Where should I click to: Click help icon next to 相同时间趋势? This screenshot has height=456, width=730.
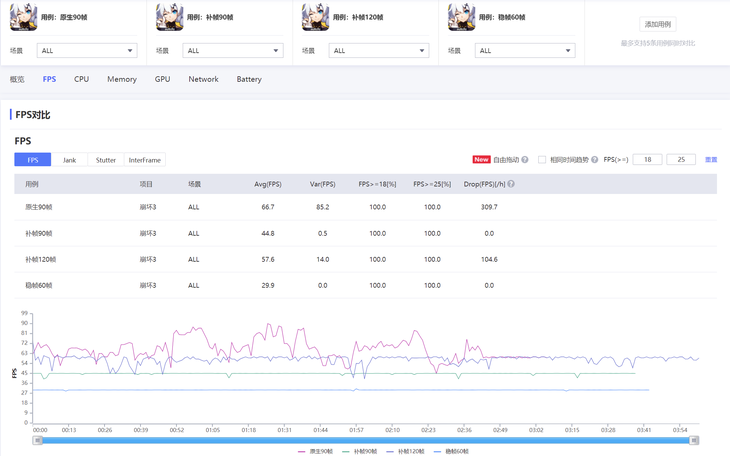[x=595, y=160]
